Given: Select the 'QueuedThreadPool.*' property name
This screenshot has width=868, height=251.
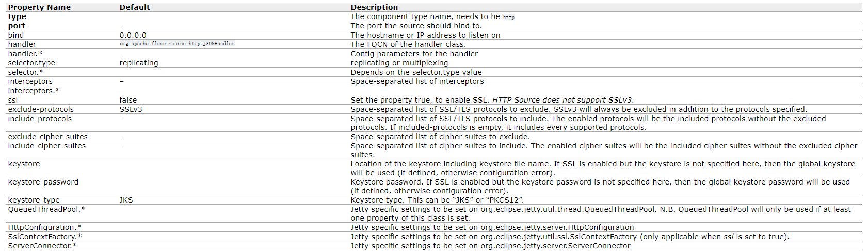Looking at the screenshot, I should point(46,209).
